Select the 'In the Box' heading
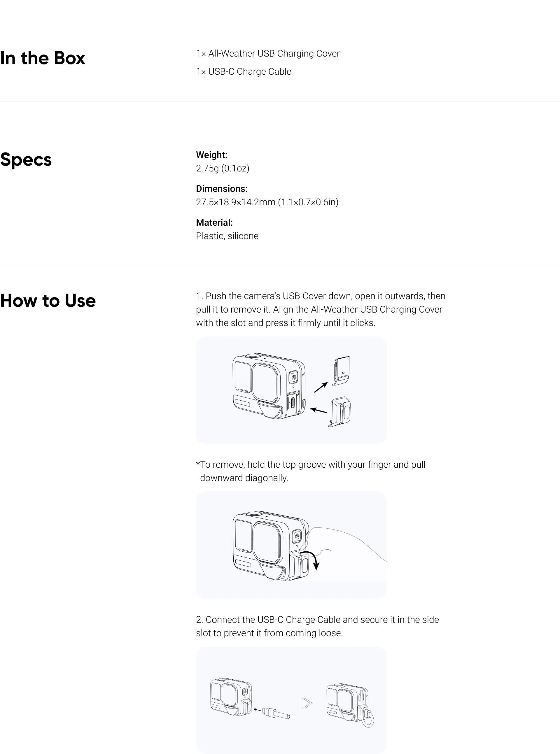 (43, 58)
